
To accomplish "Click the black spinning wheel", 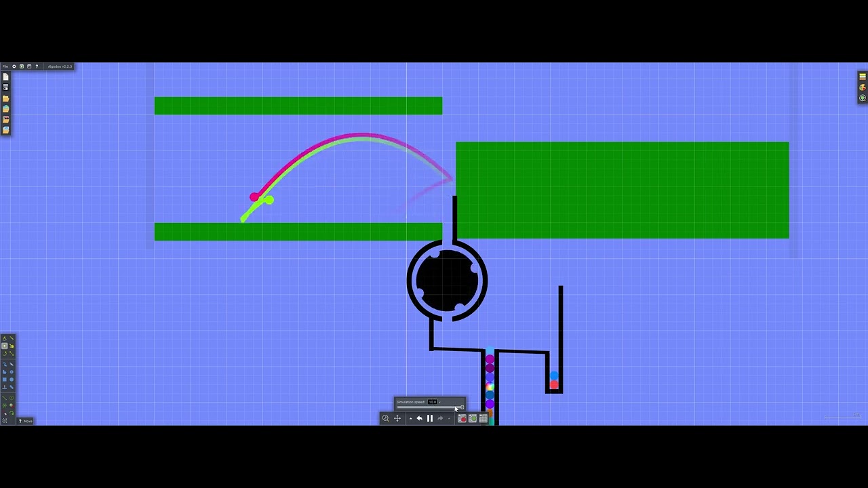I will [447, 281].
